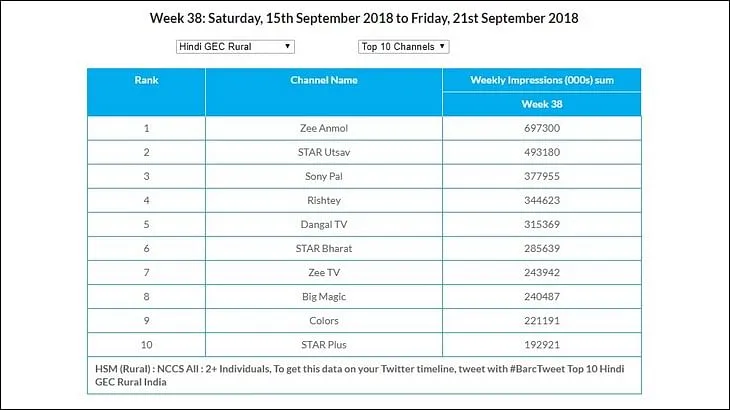Open the Hindi GEC Rural dropdown

tap(235, 47)
